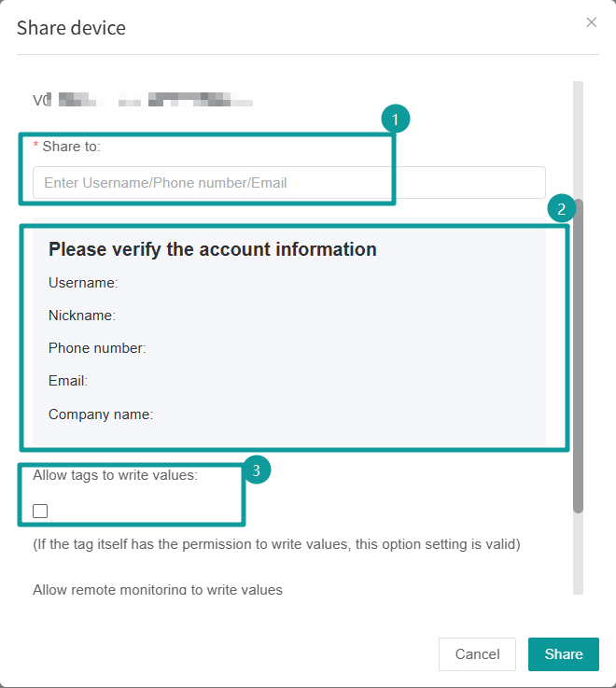Click the tag permission note in parentheses

[x=276, y=544]
